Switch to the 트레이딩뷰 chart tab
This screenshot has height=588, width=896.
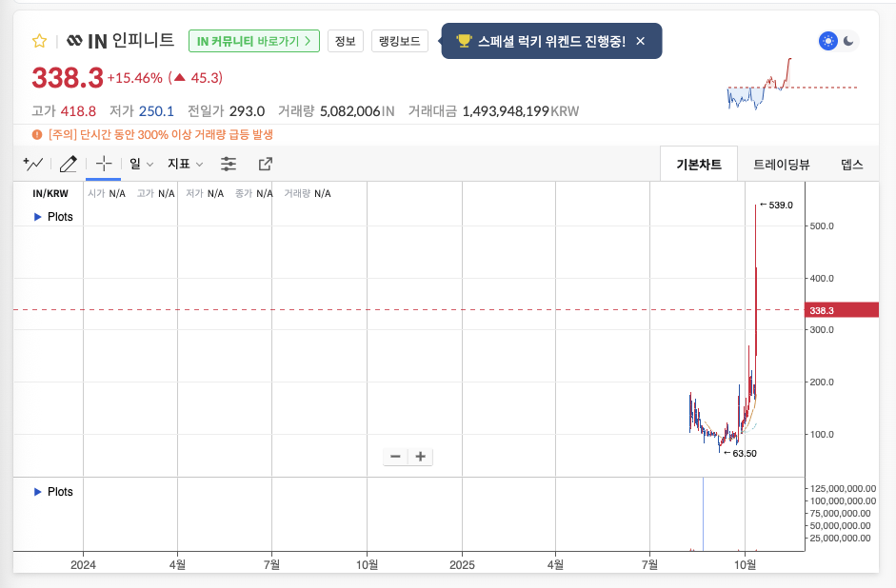pyautogui.click(x=781, y=164)
